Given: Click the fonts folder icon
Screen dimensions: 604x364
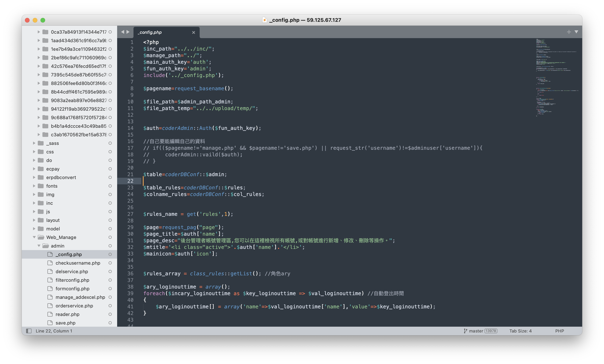Looking at the screenshot, I should click(x=41, y=186).
